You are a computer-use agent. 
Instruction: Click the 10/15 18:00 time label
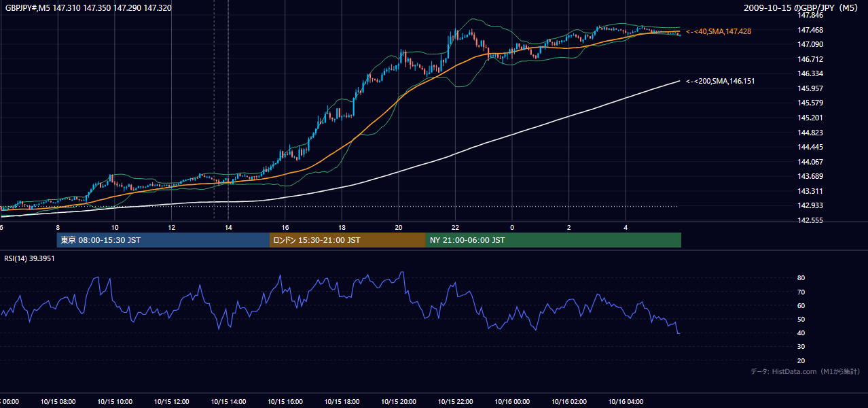tap(342, 402)
